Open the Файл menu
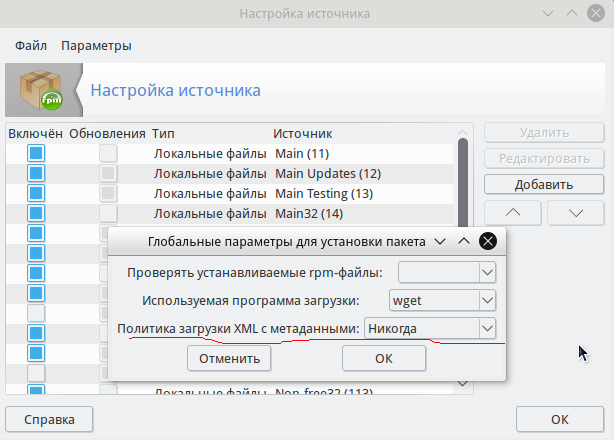The image size is (614, 440). coord(31,46)
